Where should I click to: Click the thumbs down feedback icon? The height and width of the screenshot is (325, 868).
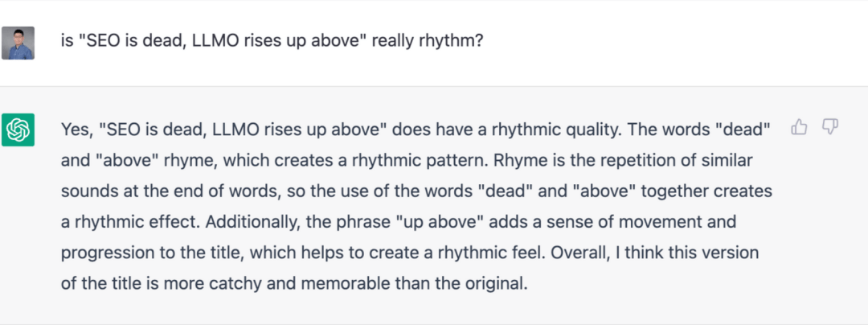(x=829, y=127)
